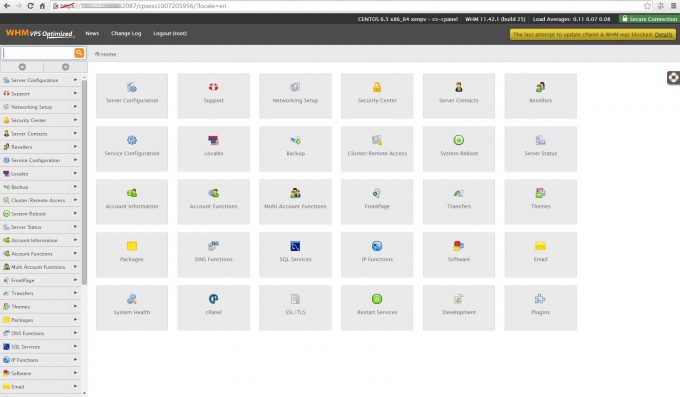Open the Networking Setup tile

pos(295,96)
